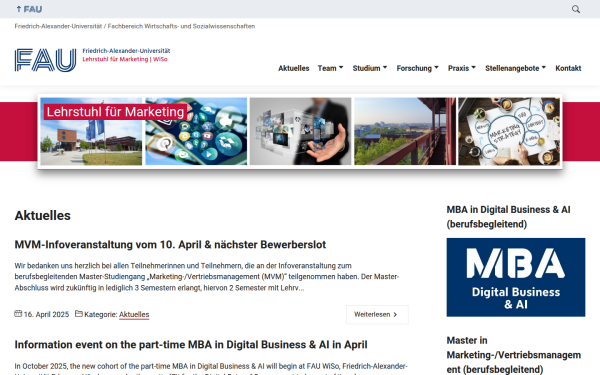Click the calendar icon beside 16. April 2025

pos(18,314)
